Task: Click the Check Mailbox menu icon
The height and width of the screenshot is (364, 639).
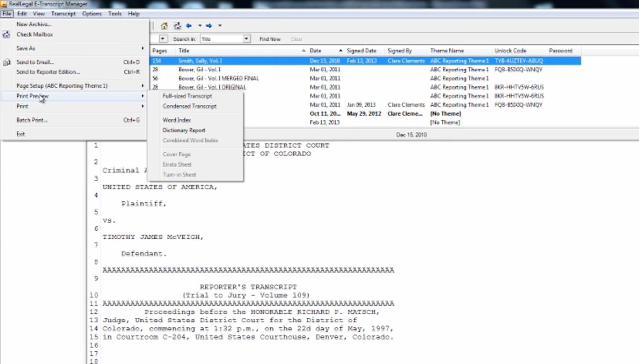Action: [x=6, y=35]
